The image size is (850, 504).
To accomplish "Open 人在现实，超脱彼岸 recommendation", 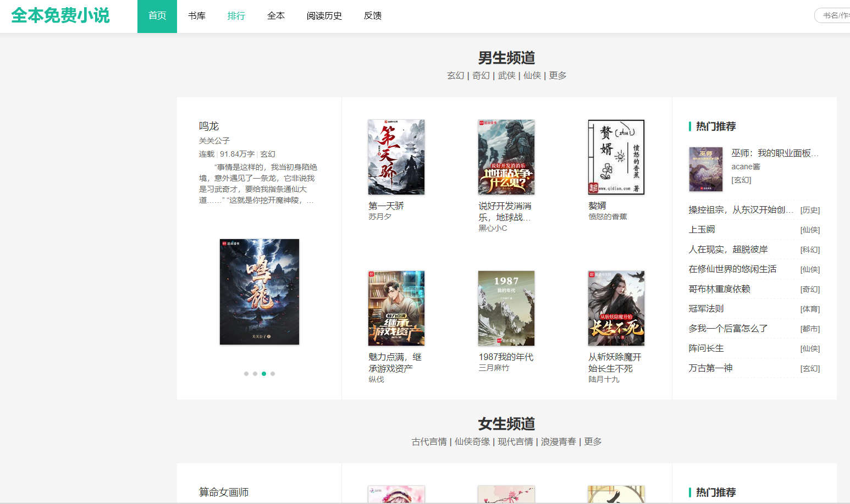I will [728, 250].
